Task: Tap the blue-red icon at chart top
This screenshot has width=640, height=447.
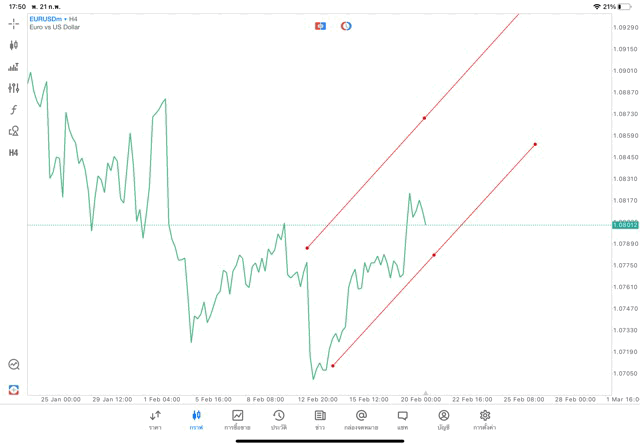Action: coord(320,26)
